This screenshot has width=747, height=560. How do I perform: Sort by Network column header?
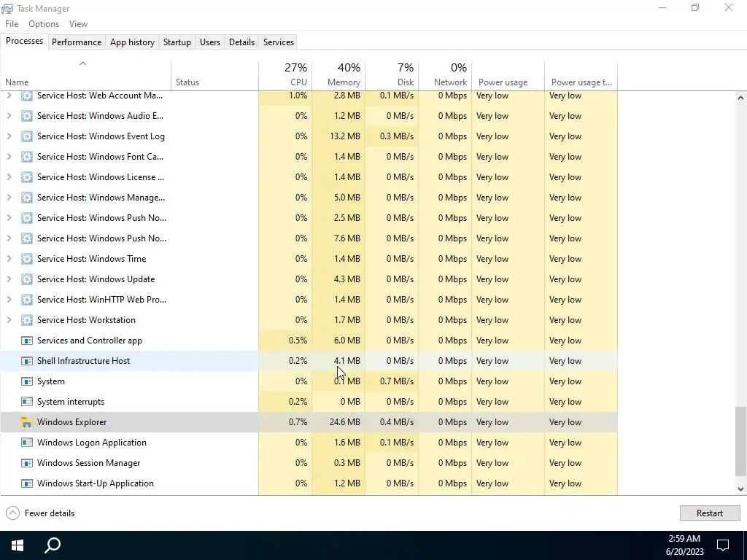click(445, 75)
